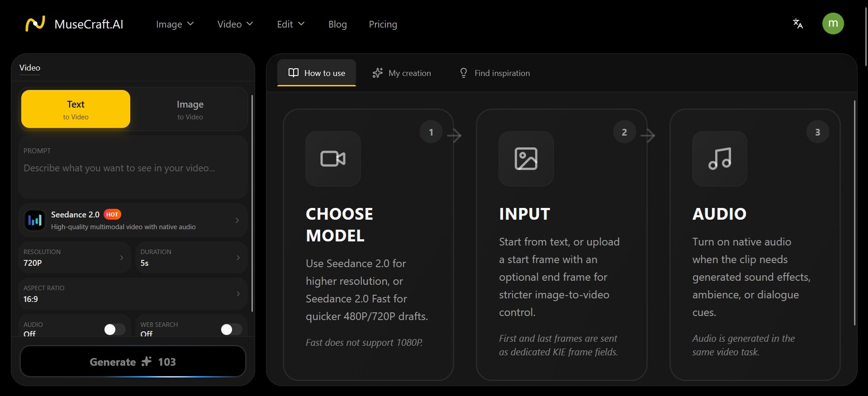Click the MuseCraft.AI brand name
This screenshot has height=396, width=868.
pyautogui.click(x=89, y=24)
